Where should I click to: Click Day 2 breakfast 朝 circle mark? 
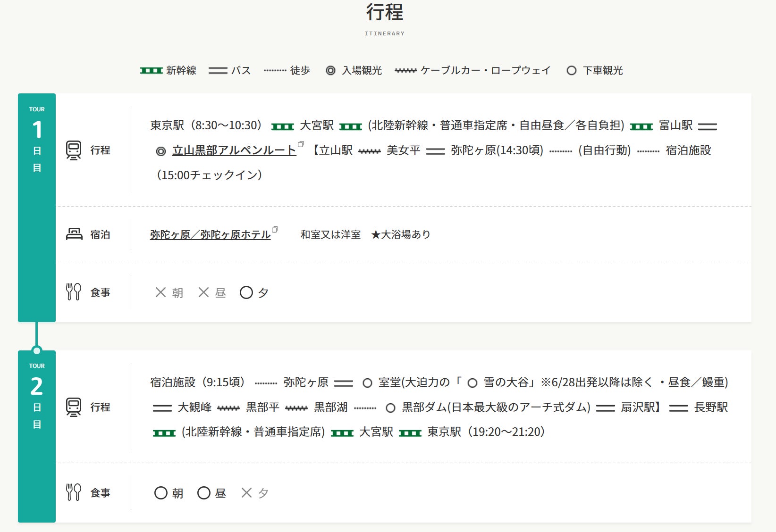pyautogui.click(x=161, y=493)
